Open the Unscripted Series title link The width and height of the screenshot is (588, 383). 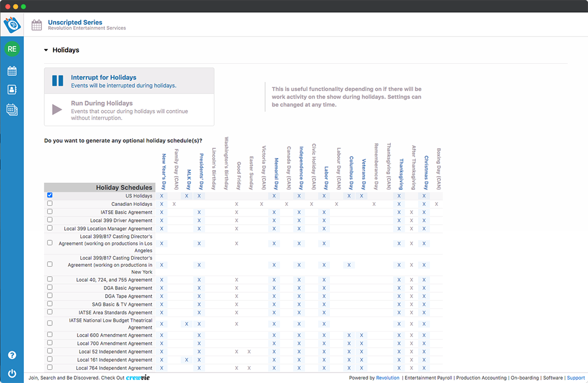pyautogui.click(x=75, y=22)
